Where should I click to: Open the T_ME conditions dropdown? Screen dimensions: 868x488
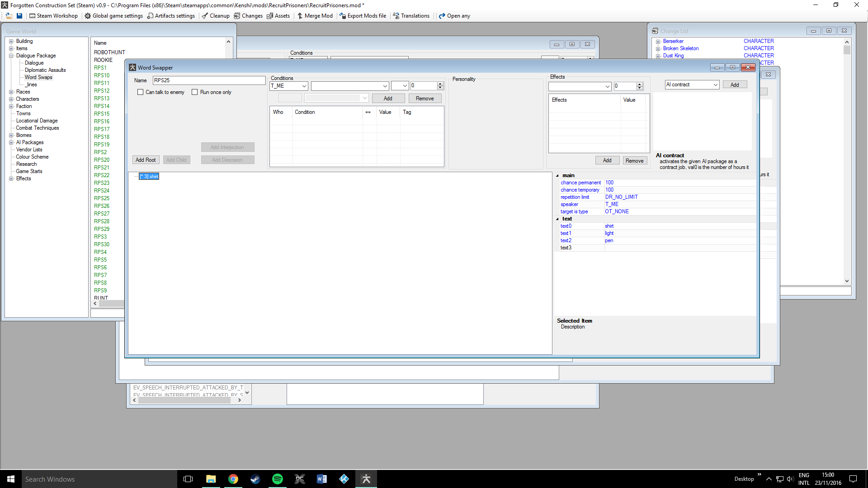coord(304,86)
